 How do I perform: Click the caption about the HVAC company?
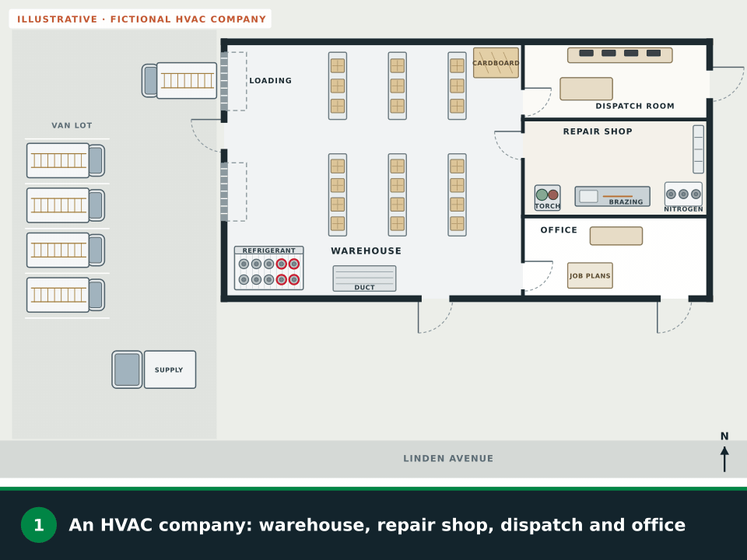click(377, 525)
